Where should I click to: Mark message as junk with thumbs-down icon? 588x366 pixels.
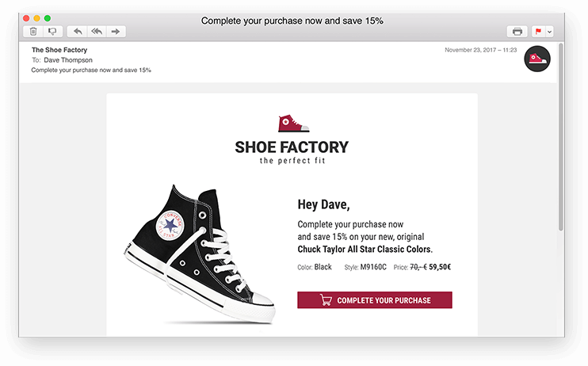pyautogui.click(x=52, y=32)
